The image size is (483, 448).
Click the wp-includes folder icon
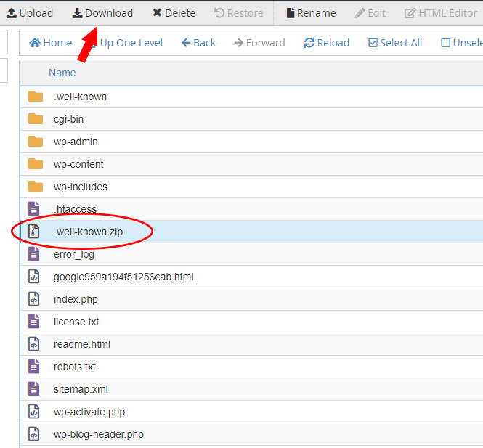click(35, 187)
